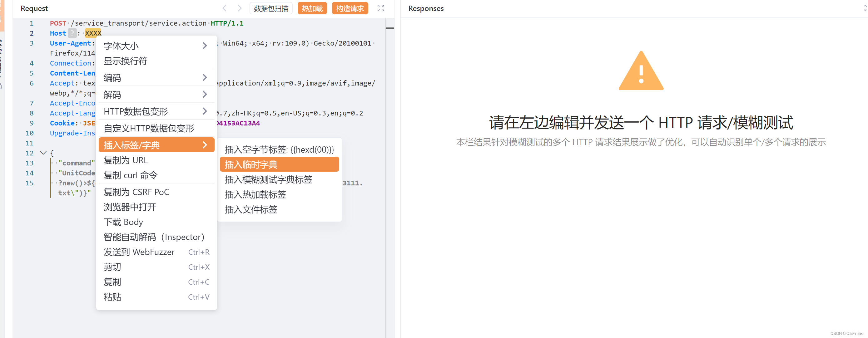
Task: Click /service_transport/service.action path
Action: [x=138, y=23]
